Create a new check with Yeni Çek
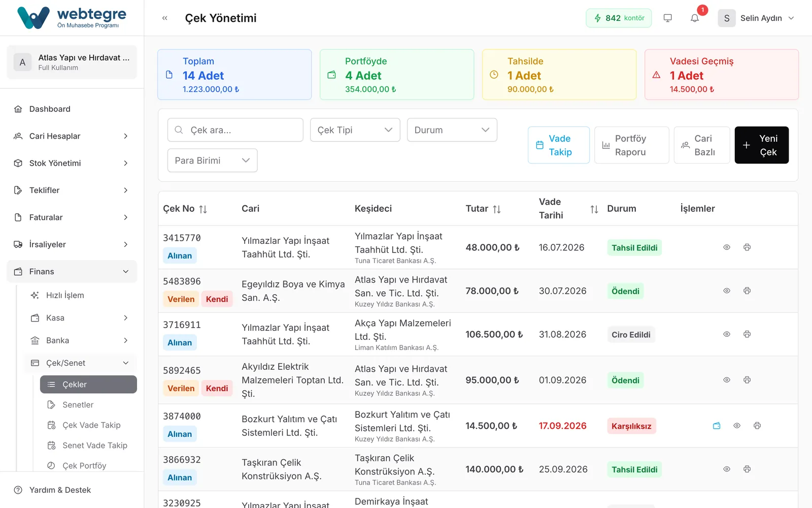812x508 pixels. (762, 145)
